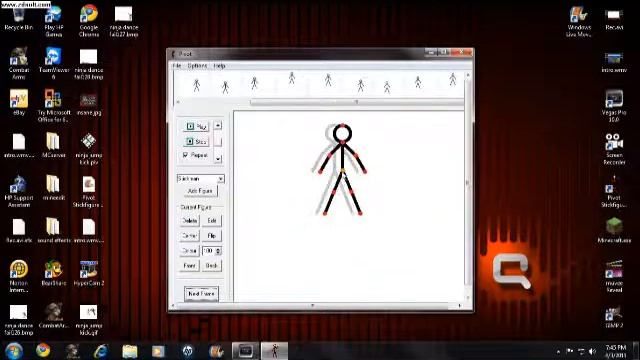Image resolution: width=640 pixels, height=360 pixels.
Task: Select the last visible frame thumbnail
Action: 452,79
